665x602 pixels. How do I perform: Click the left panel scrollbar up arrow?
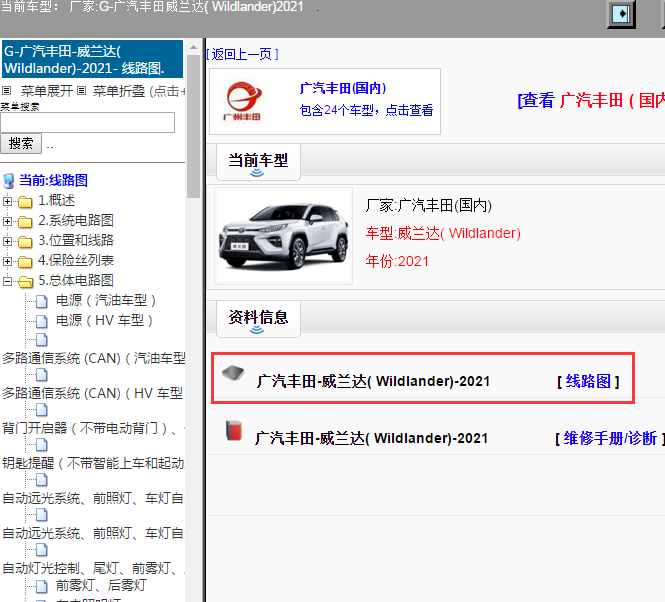(x=193, y=47)
